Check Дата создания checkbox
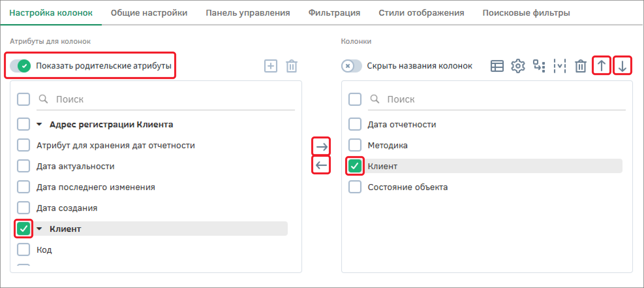644x288 pixels. click(x=23, y=208)
